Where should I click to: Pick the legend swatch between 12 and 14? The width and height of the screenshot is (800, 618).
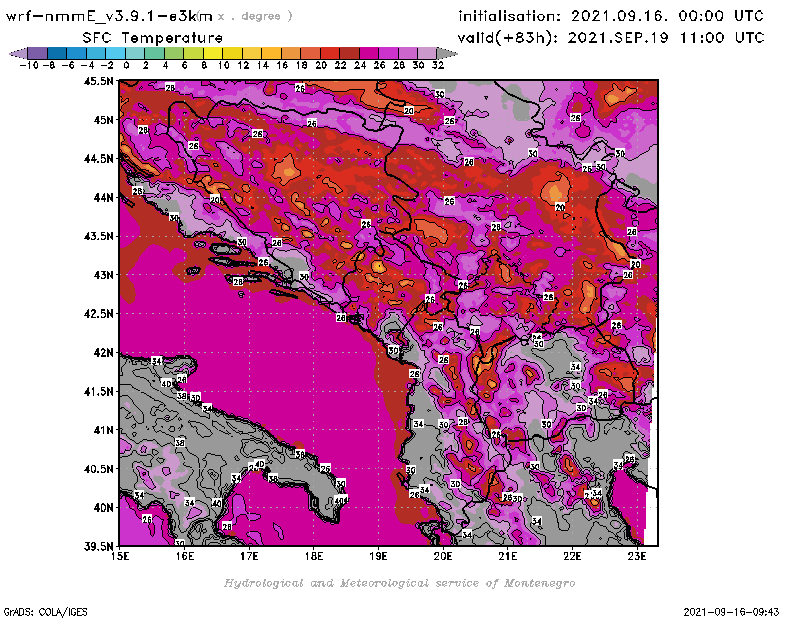coord(252,53)
